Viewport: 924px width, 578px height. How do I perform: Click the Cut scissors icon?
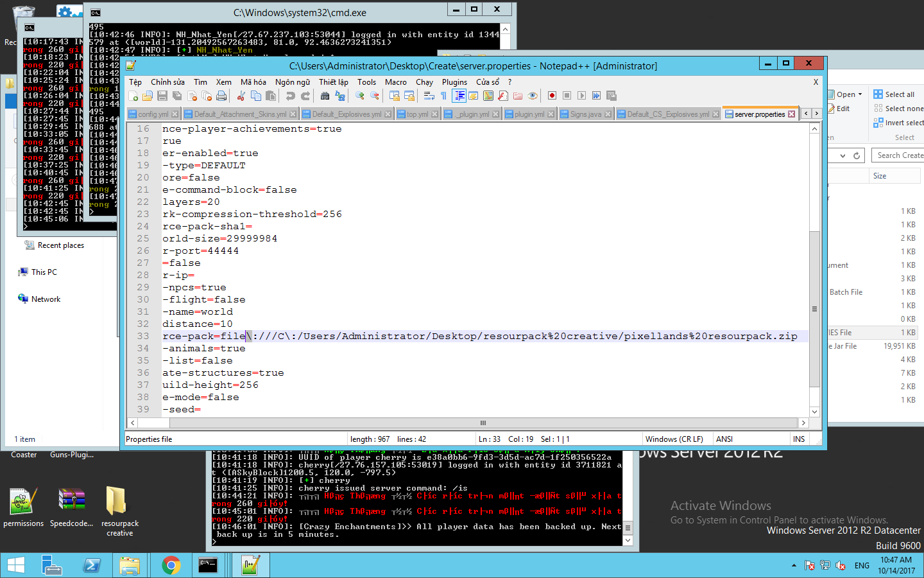241,96
